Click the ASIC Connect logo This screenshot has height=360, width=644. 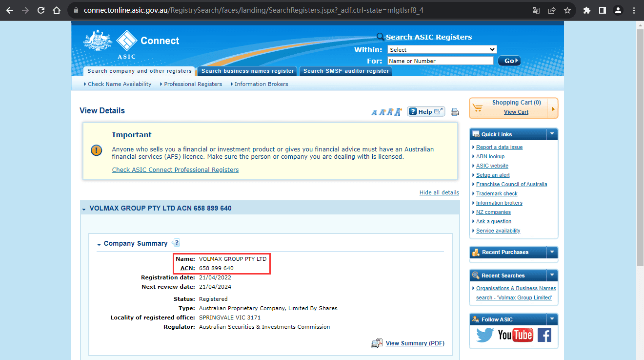click(131, 44)
